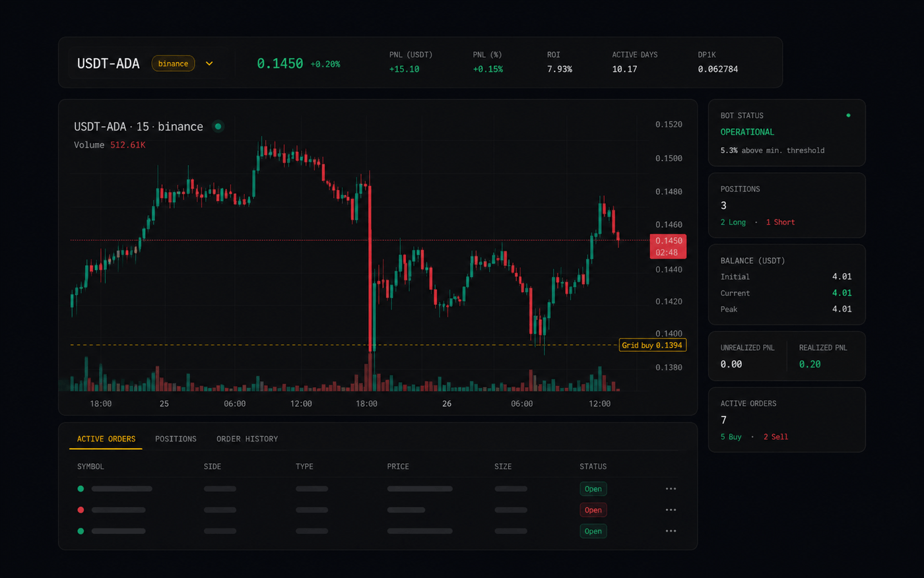Screen dimensions: 924x578
Task: Click the Open status in the third row
Action: [x=593, y=531]
